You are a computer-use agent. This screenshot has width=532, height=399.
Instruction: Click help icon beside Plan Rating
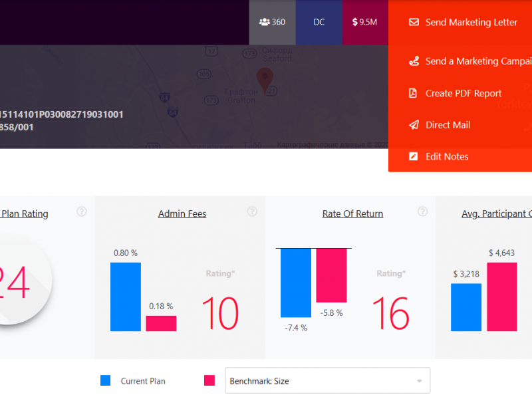pos(82,211)
